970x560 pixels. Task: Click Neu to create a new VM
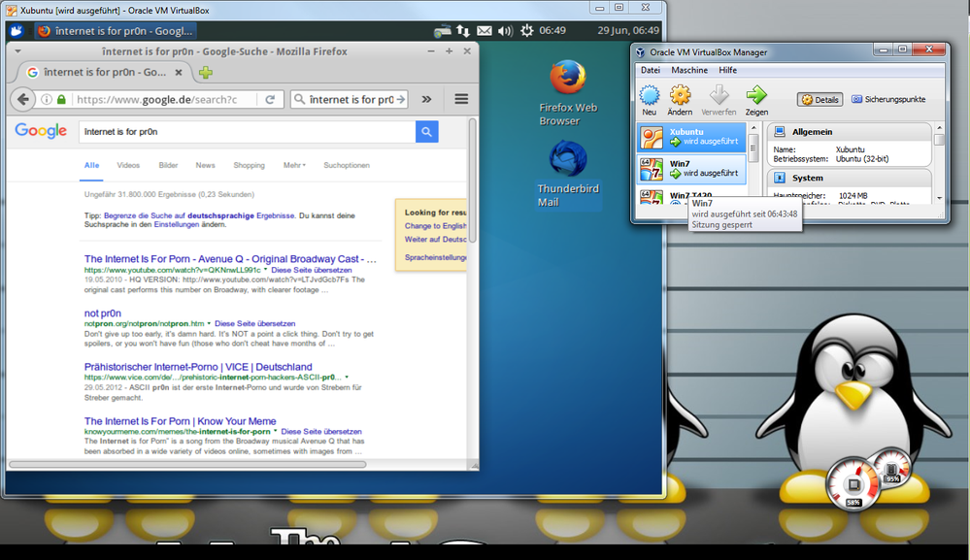(649, 100)
